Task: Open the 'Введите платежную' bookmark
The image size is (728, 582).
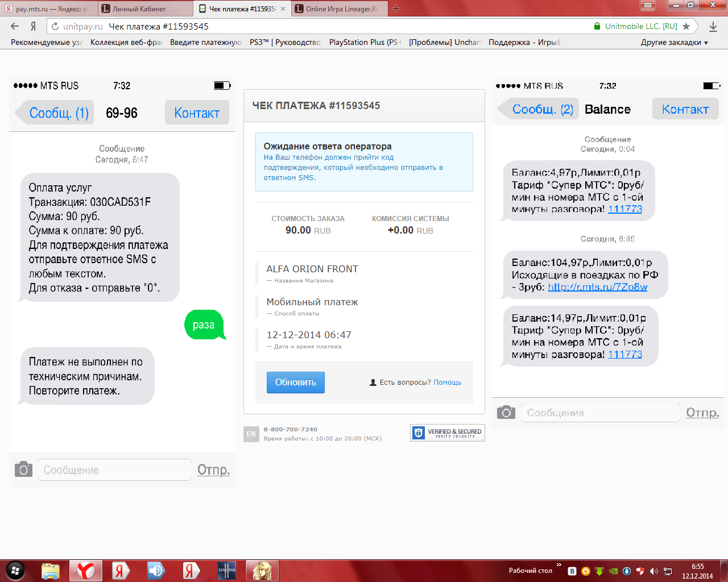Action: (x=206, y=42)
